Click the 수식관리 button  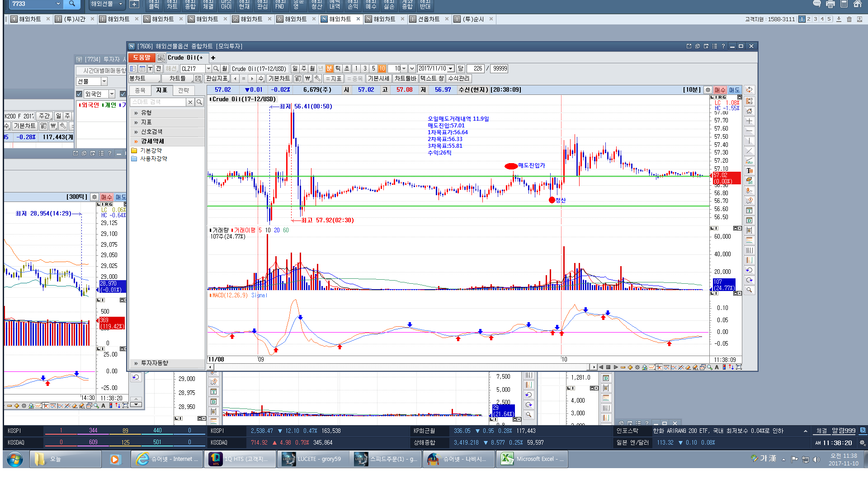pyautogui.click(x=459, y=79)
